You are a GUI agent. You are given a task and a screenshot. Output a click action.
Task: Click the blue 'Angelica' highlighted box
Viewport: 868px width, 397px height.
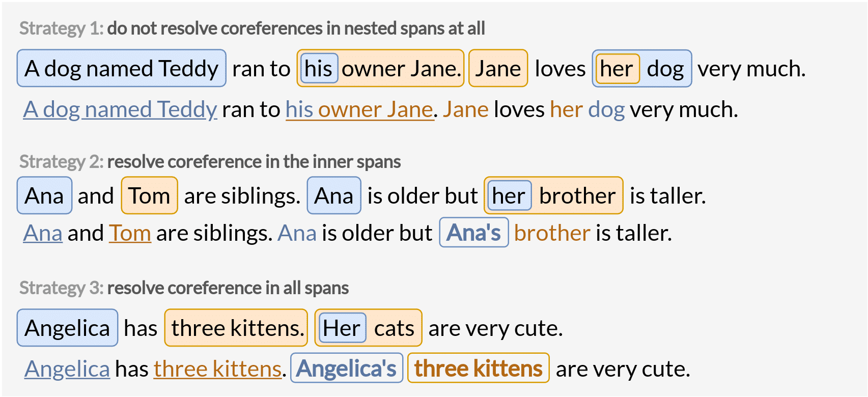tap(67, 328)
